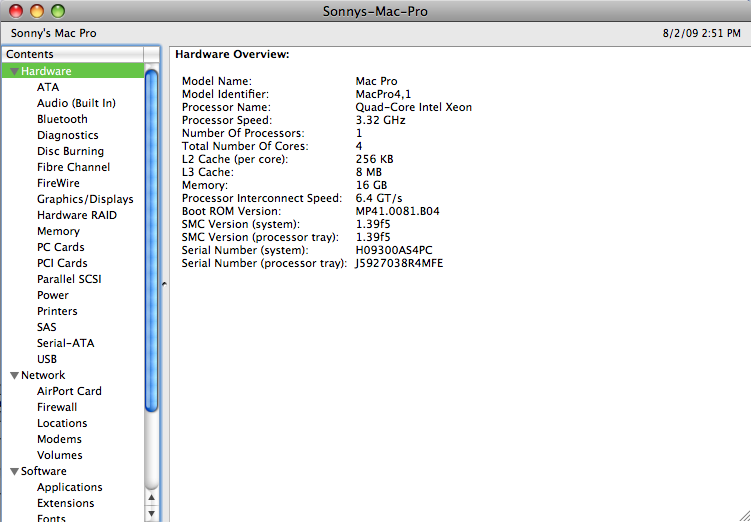Click the yellow minimize window button
Viewport: 751px width, 522px height.
37,11
